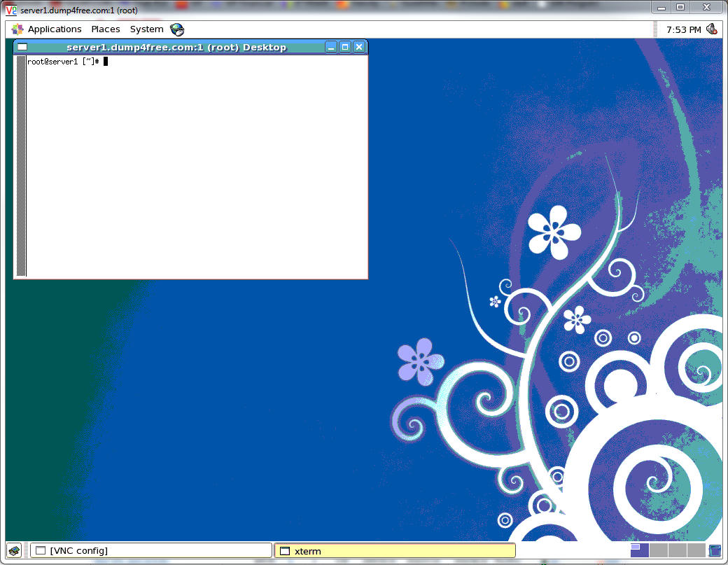Screen dimensions: 728x565
Task: Launch the web browser globe icon
Action: (177, 29)
